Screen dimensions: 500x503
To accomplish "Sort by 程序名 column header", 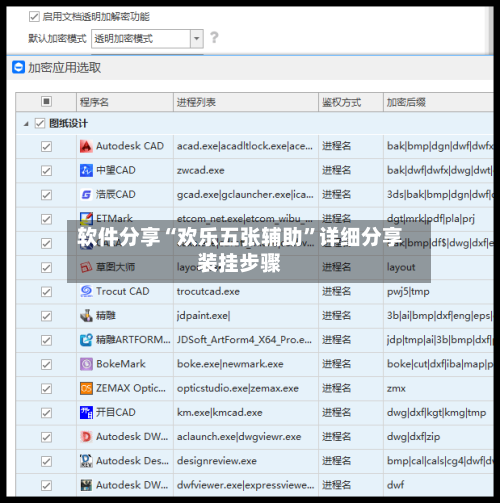I will pyautogui.click(x=125, y=102).
